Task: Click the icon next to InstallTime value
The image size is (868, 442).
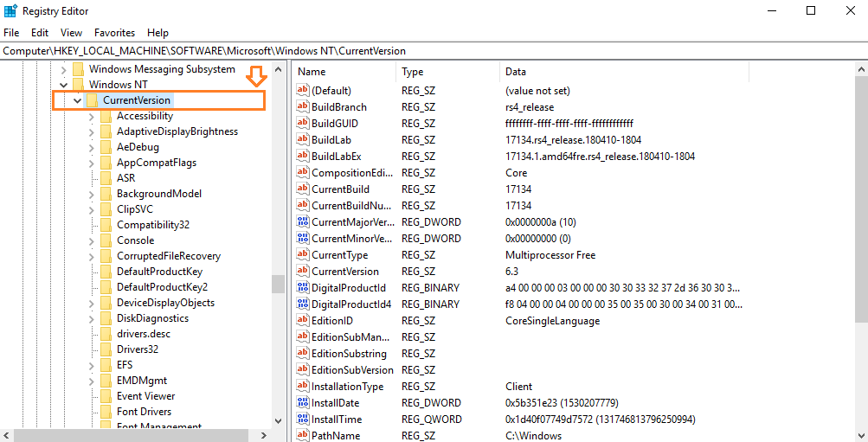Action: click(303, 420)
